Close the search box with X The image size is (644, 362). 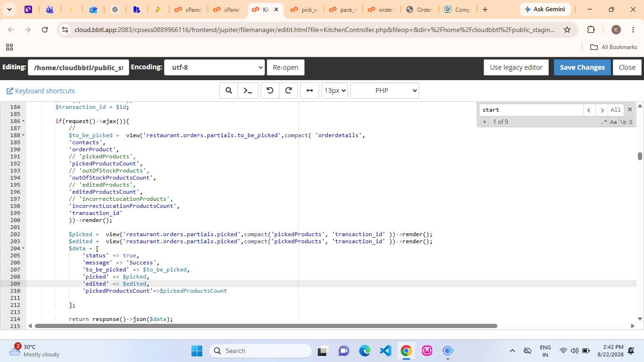click(x=629, y=109)
